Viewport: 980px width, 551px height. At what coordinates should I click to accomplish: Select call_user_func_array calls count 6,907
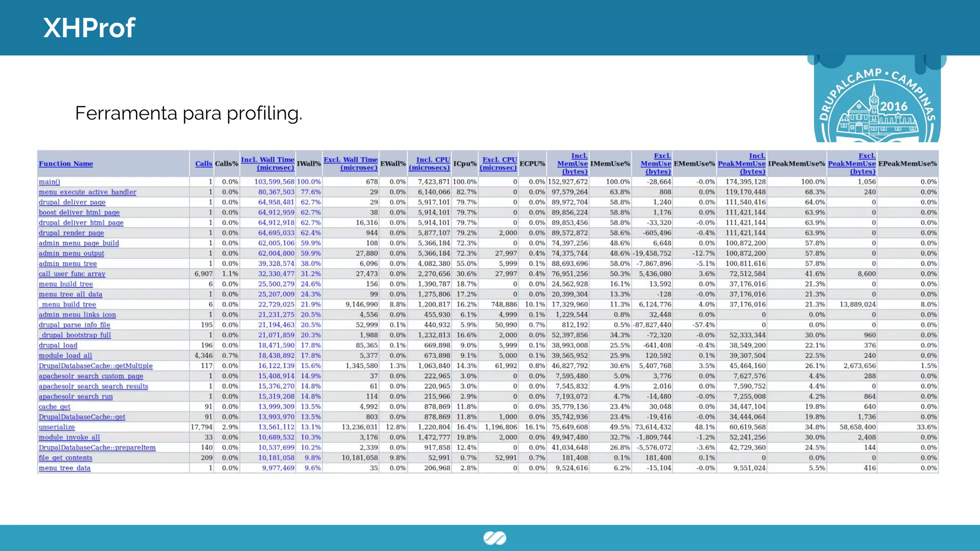tap(203, 274)
